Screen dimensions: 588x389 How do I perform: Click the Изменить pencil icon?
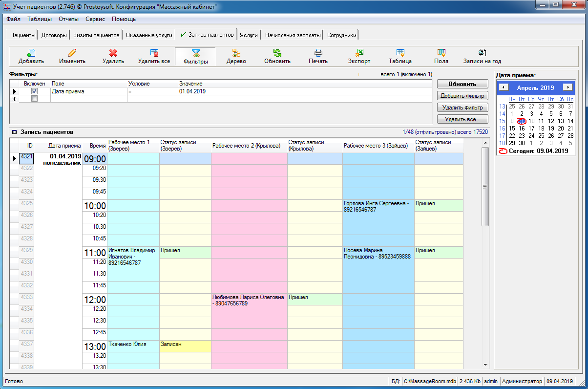[72, 53]
